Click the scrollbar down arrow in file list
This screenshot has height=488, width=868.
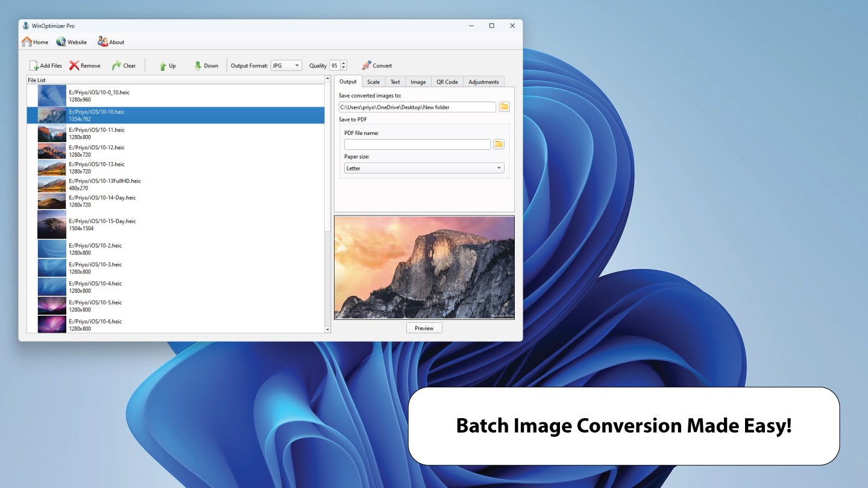click(x=328, y=330)
